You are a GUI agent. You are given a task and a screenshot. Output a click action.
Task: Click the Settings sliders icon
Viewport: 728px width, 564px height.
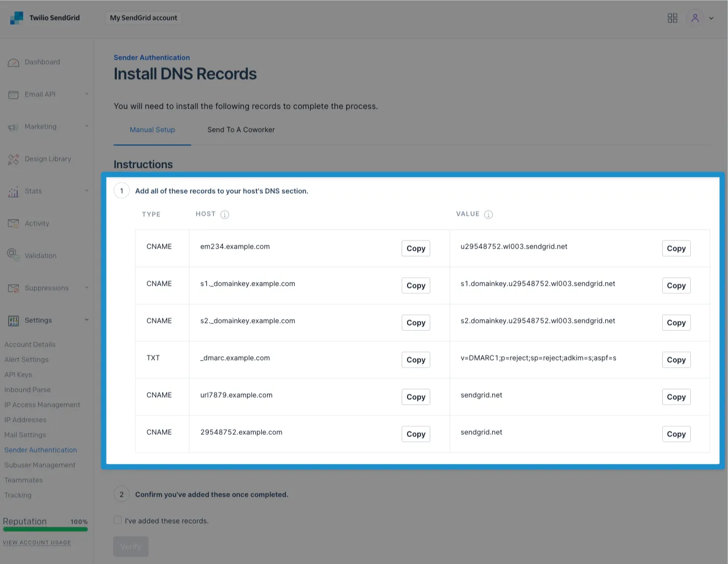(x=13, y=321)
